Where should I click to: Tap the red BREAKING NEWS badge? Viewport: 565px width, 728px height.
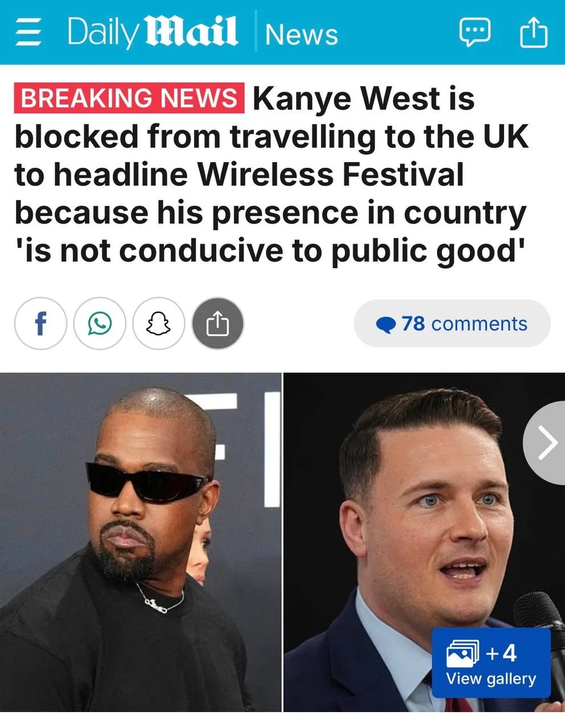pos(129,98)
